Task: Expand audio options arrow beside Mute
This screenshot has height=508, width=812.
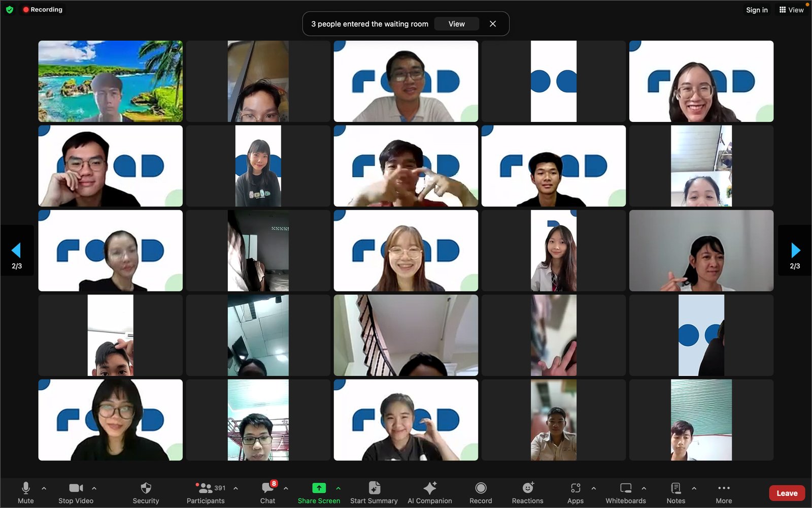Action: click(44, 488)
